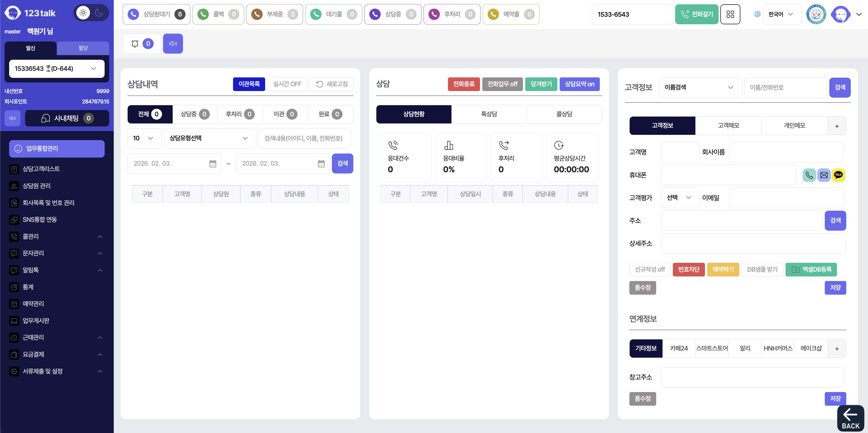
Task: Open the grid dialpad icon button
Action: [x=730, y=14]
